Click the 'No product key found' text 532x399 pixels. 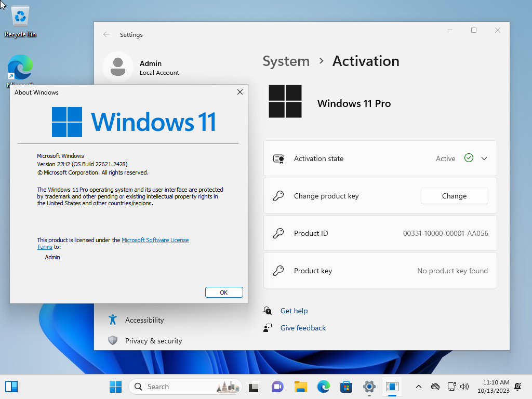(x=453, y=271)
